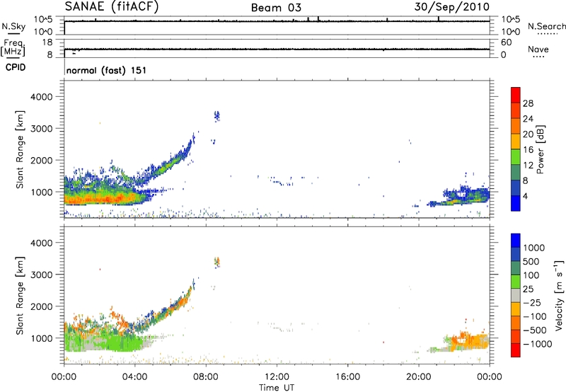The height and width of the screenshot is (392, 566).
Task: Click the yellow-orange segment of Power colorbar
Action: coord(516,142)
